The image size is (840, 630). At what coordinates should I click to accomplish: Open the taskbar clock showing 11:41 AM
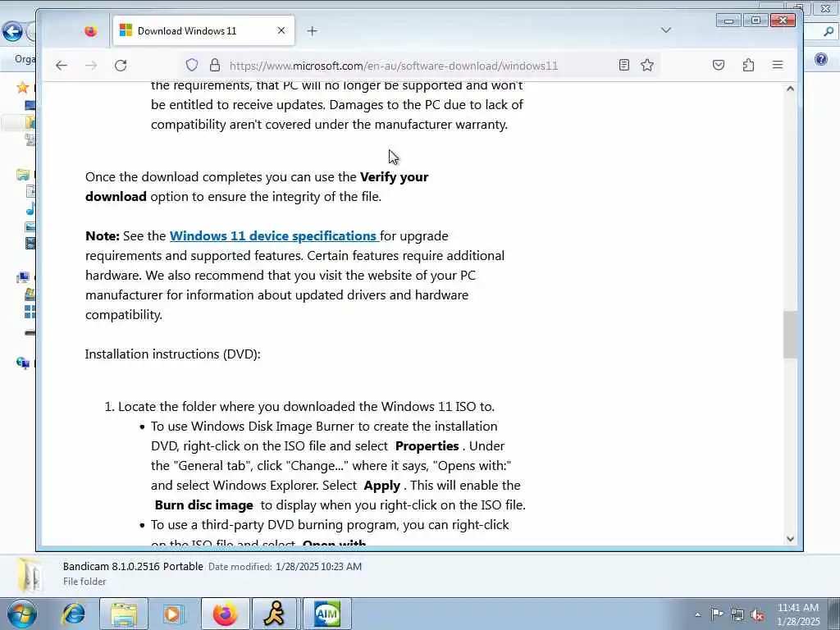click(798, 614)
